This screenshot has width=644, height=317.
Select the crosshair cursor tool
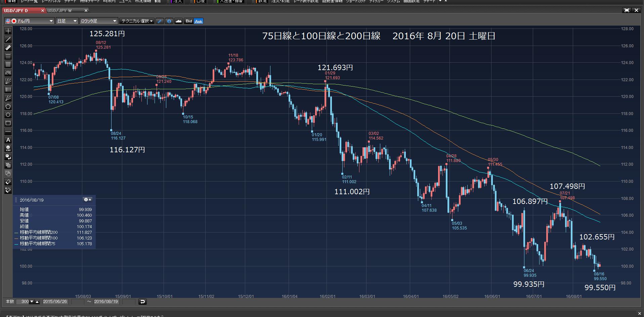coord(8,31)
